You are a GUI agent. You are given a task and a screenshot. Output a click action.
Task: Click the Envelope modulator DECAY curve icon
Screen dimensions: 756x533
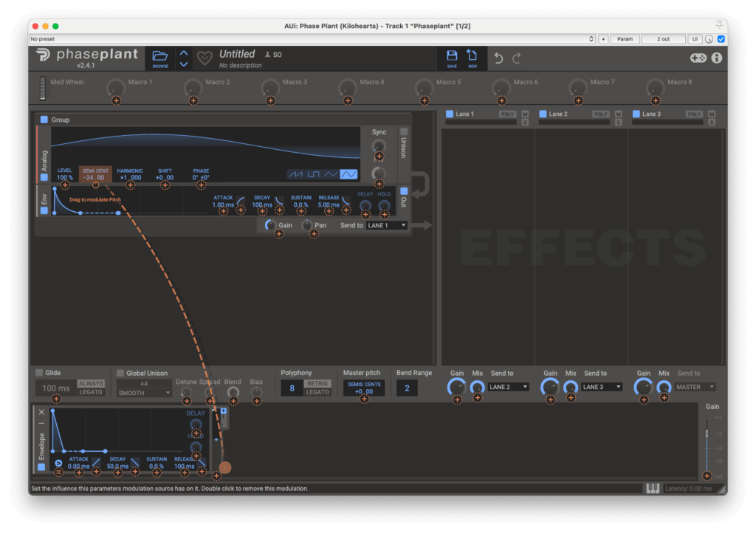(135, 462)
